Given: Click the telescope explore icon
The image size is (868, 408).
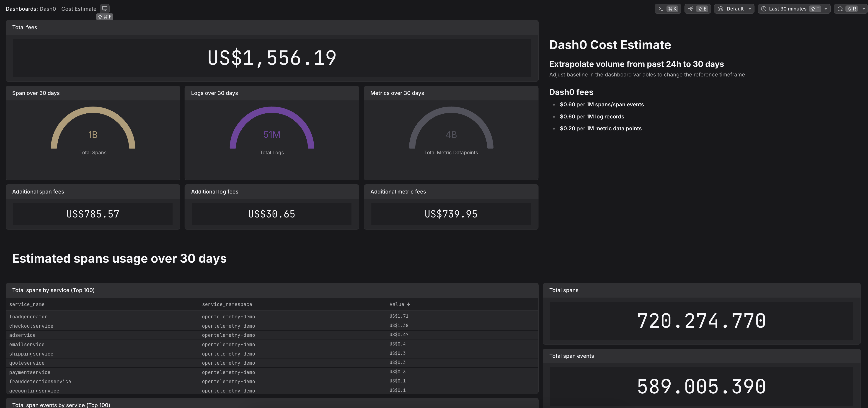Looking at the screenshot, I should (x=691, y=9).
